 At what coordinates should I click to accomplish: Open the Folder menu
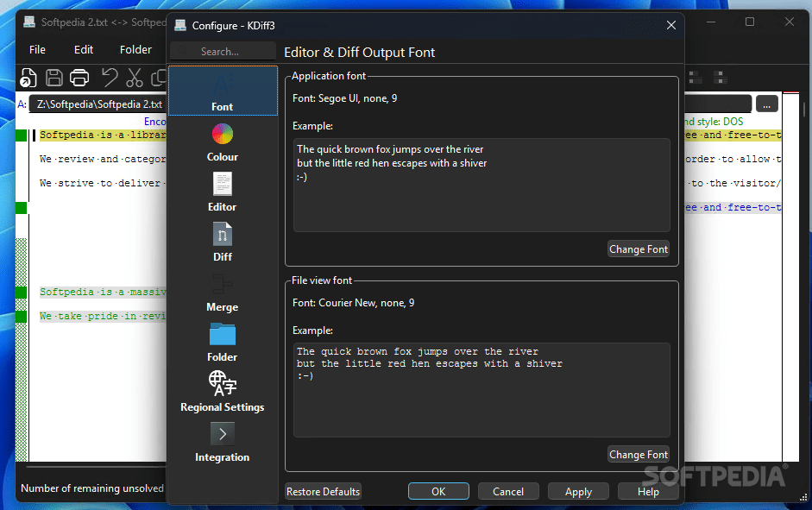pyautogui.click(x=135, y=49)
